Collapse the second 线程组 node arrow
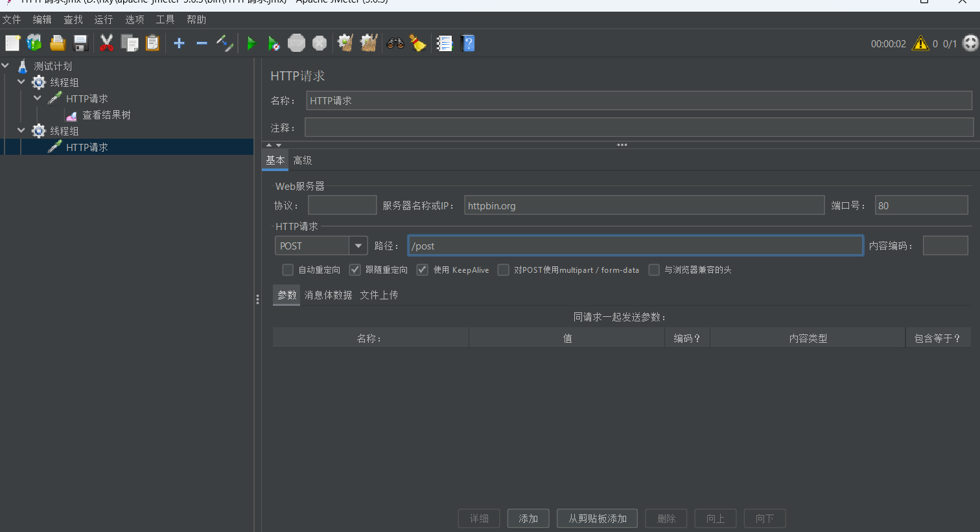The image size is (980, 532). click(x=21, y=130)
